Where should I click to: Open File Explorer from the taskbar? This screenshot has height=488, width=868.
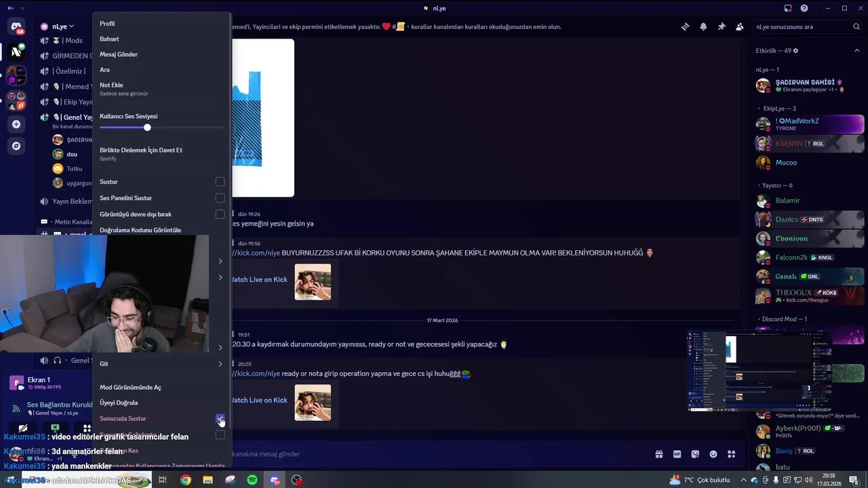[x=208, y=480]
